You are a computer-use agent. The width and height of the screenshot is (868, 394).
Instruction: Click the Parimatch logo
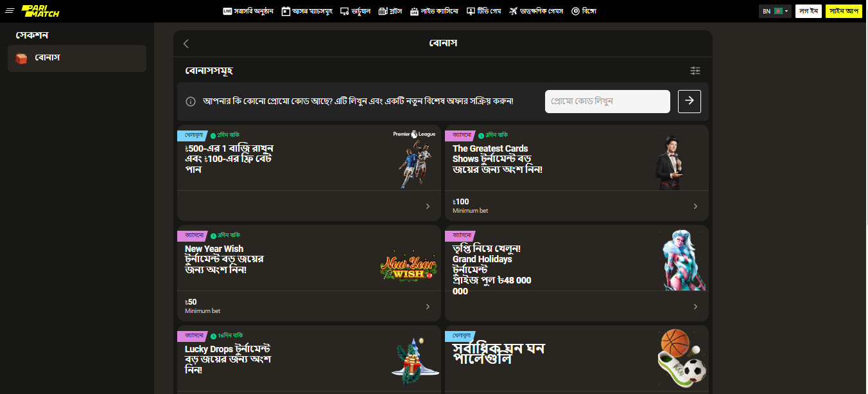click(x=40, y=11)
